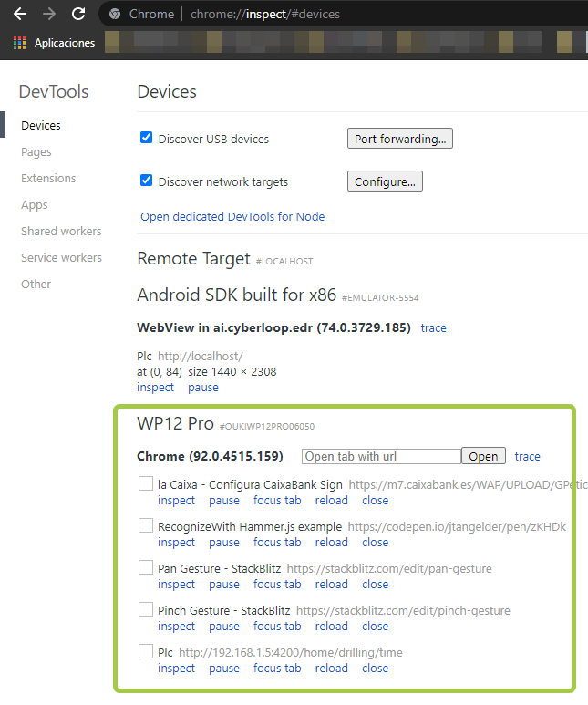
Task: Focus the chrome://inspect/#devices address bar
Action: [264, 14]
